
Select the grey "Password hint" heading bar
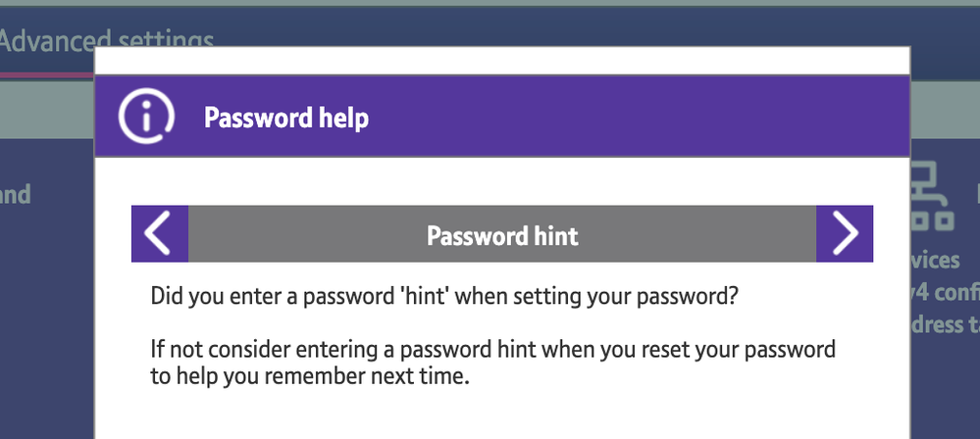point(502,235)
